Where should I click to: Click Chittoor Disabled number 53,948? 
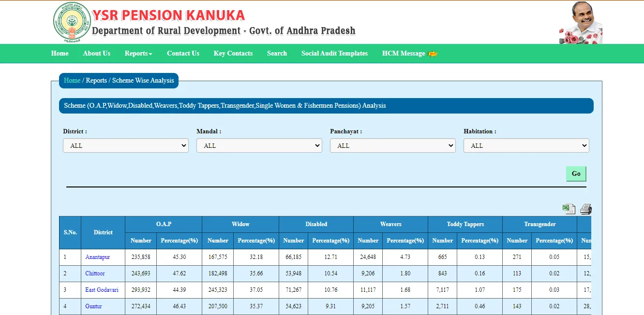[294, 273]
